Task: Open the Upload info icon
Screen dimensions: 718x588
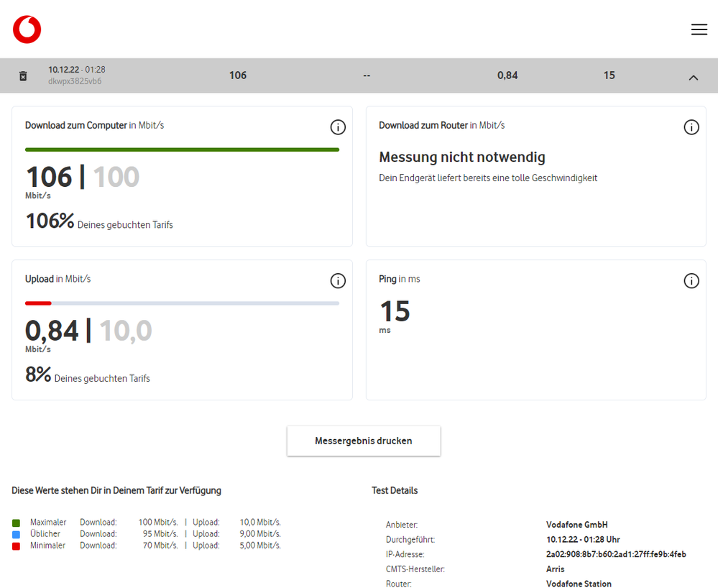Action: (338, 281)
